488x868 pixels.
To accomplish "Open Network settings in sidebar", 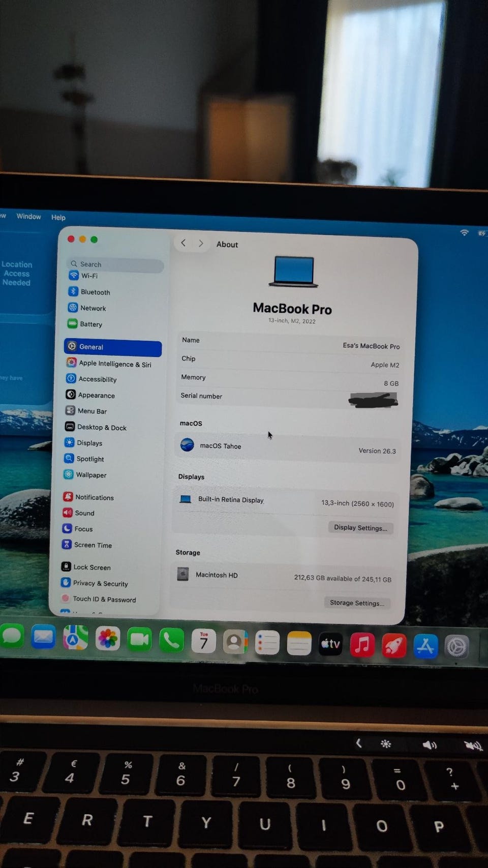I will click(x=87, y=308).
